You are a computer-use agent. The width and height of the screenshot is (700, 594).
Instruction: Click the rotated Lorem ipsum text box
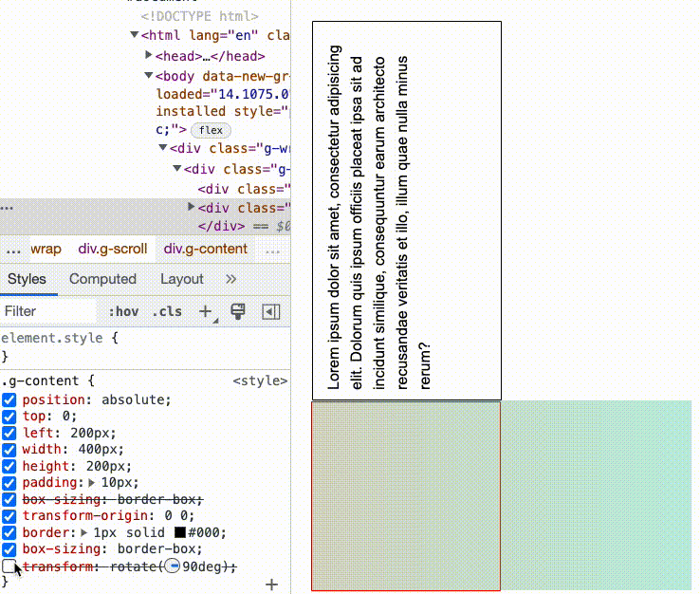[407, 211]
